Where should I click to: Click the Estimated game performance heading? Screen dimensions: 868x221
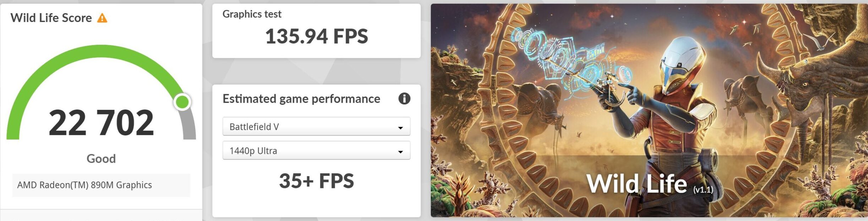(301, 99)
